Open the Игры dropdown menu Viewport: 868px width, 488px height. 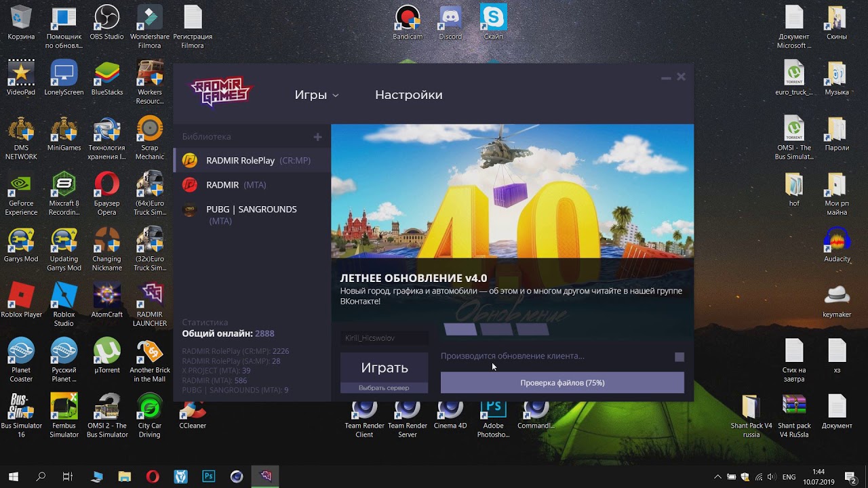(x=316, y=95)
